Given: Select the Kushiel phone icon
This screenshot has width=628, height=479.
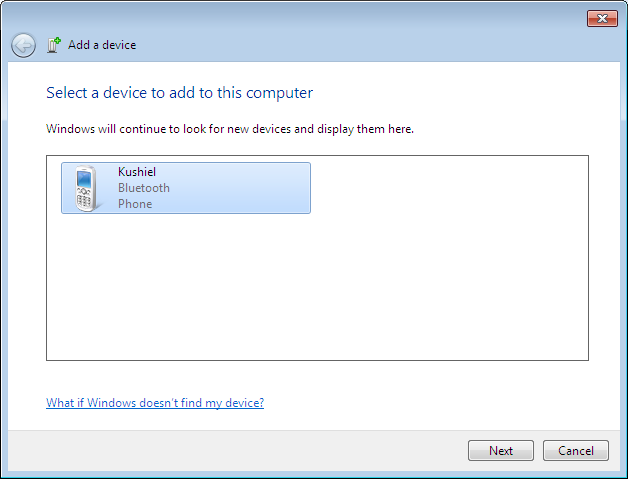Looking at the screenshot, I should click(86, 188).
